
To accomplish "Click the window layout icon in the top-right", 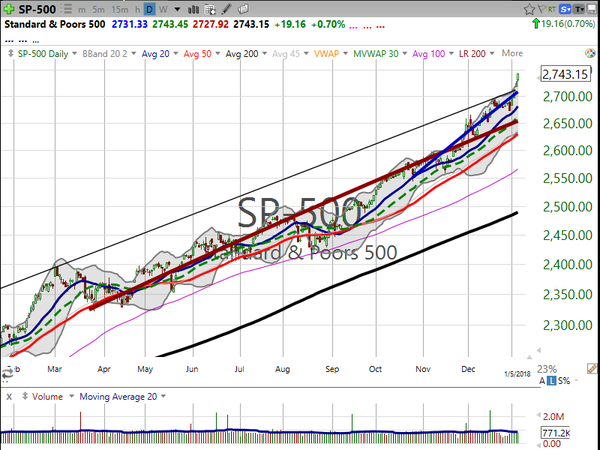I will [592, 9].
